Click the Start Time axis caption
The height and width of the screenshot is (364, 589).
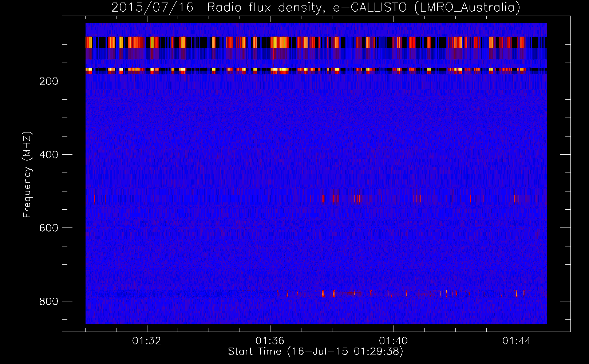click(x=316, y=352)
